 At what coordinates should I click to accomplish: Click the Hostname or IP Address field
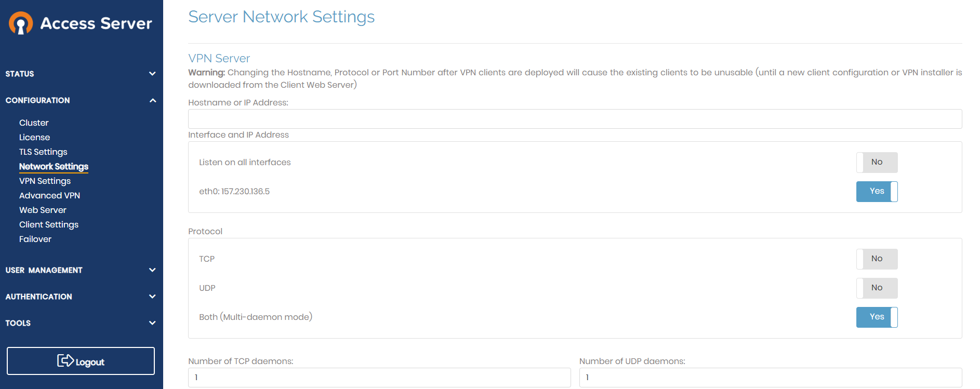click(x=575, y=119)
